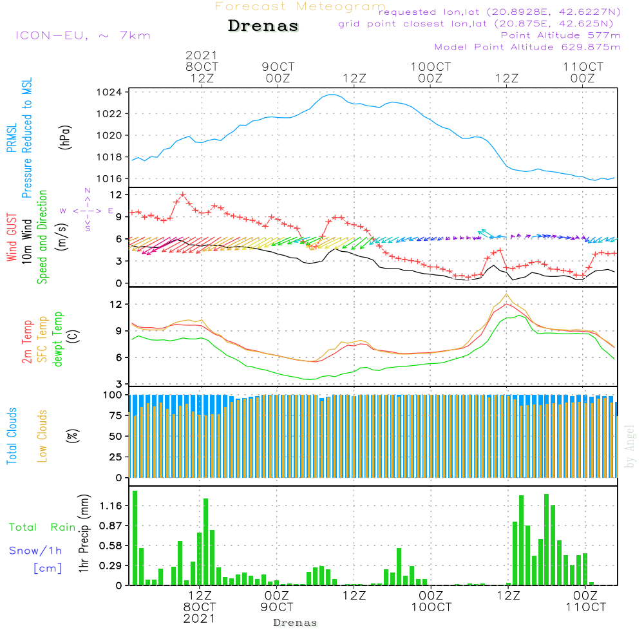Viewport: 644px width, 644px height.
Task: Click the green 'dewpt Temp' legend label
Action: pyautogui.click(x=58, y=339)
